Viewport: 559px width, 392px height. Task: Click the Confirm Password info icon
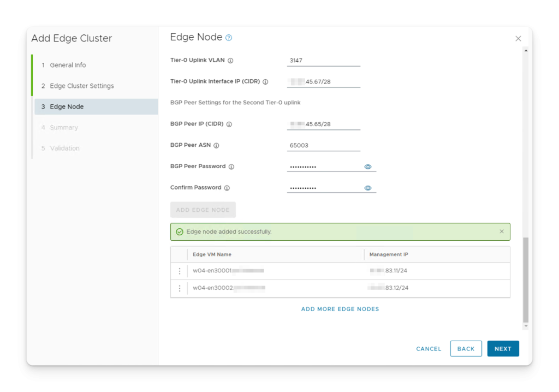coord(228,187)
